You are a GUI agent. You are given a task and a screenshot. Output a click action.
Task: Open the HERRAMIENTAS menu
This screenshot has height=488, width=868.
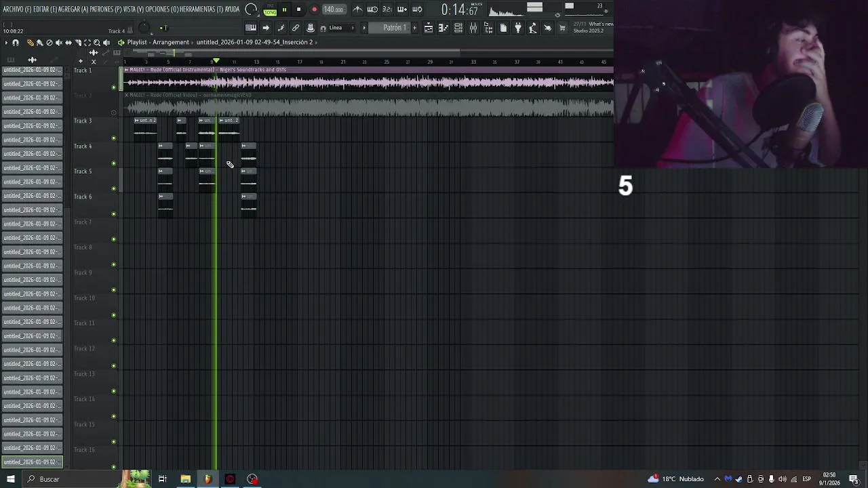(x=201, y=9)
